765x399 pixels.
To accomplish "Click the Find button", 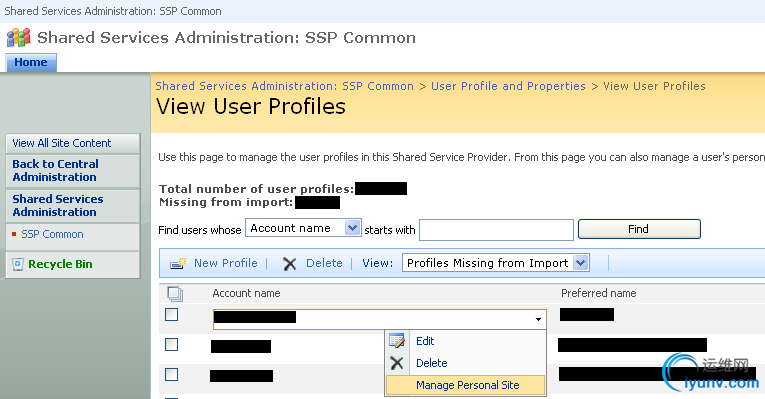I will [639, 229].
